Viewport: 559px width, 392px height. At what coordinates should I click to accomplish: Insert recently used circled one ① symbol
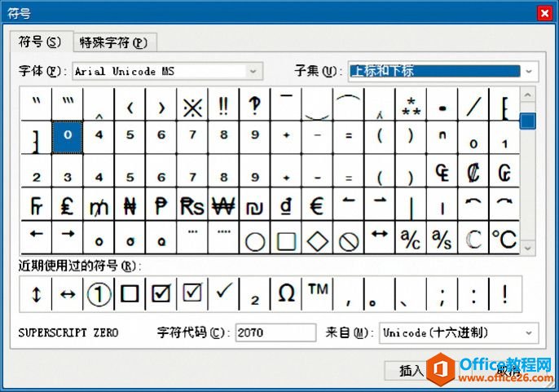tap(99, 294)
